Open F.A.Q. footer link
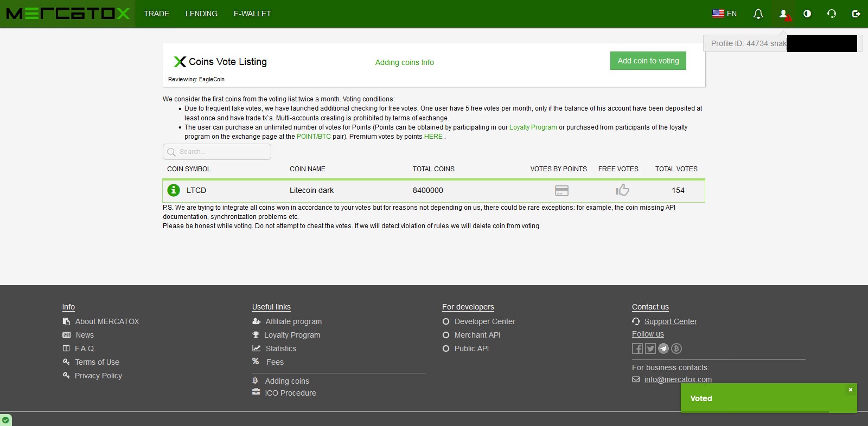 [85, 348]
